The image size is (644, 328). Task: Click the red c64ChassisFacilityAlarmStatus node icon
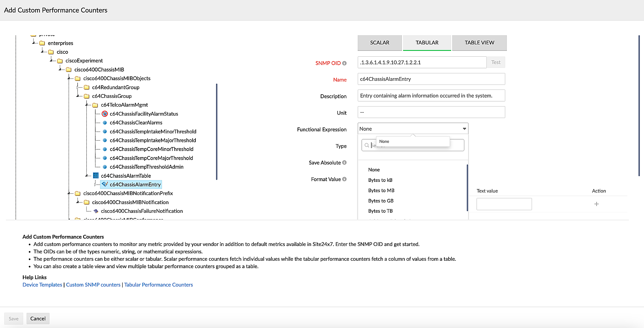[105, 114]
